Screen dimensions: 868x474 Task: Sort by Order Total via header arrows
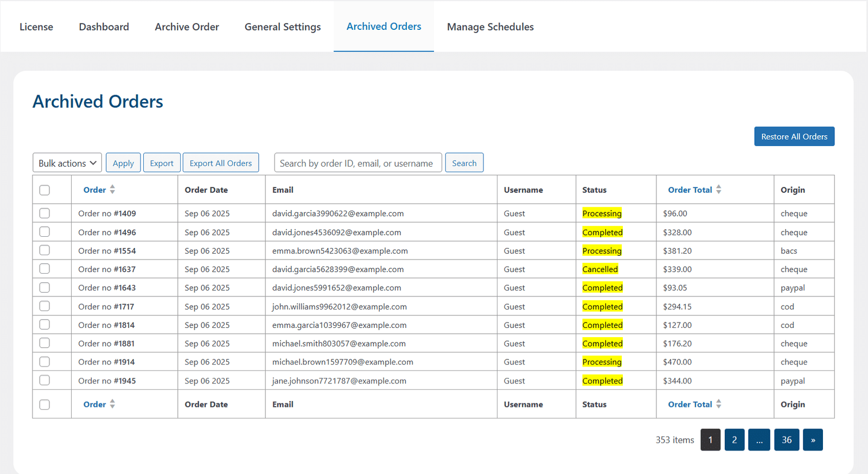718,189
